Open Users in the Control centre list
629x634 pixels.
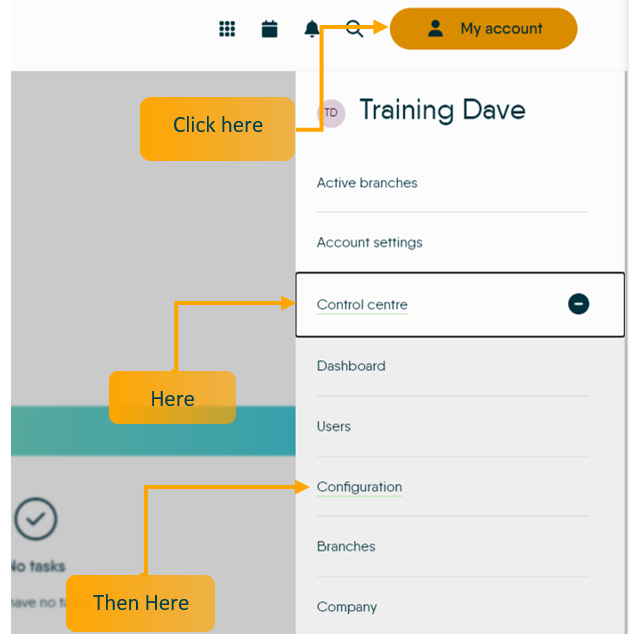coord(334,426)
